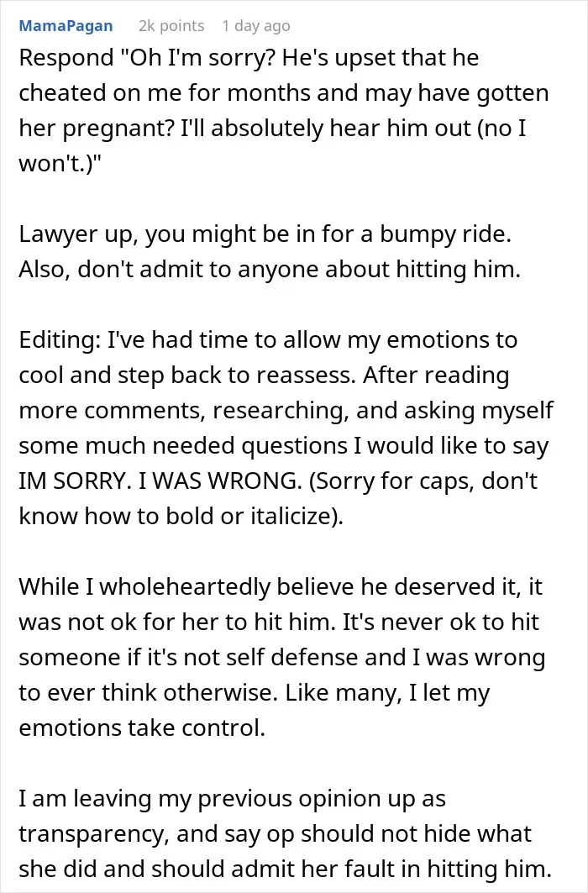Click the line beginning 'transparency, and say op'

pos(275,834)
